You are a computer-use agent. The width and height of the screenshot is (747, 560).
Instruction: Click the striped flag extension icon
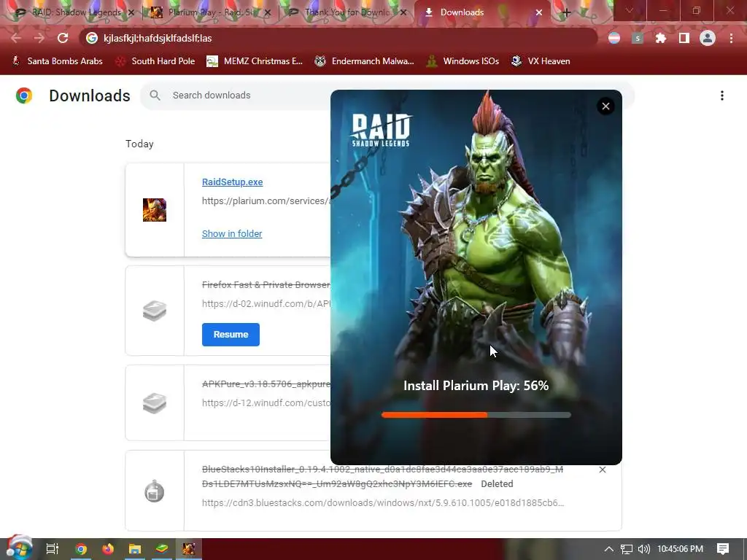[614, 38]
